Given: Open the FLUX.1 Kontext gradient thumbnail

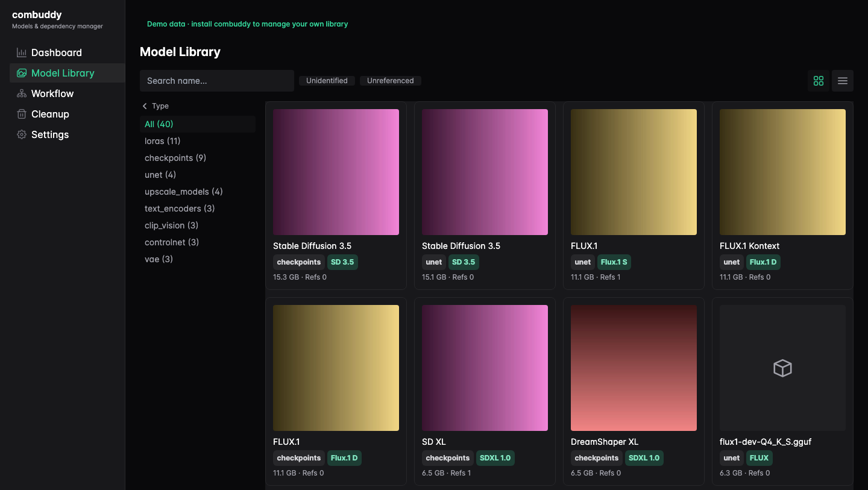Looking at the screenshot, I should 782,172.
